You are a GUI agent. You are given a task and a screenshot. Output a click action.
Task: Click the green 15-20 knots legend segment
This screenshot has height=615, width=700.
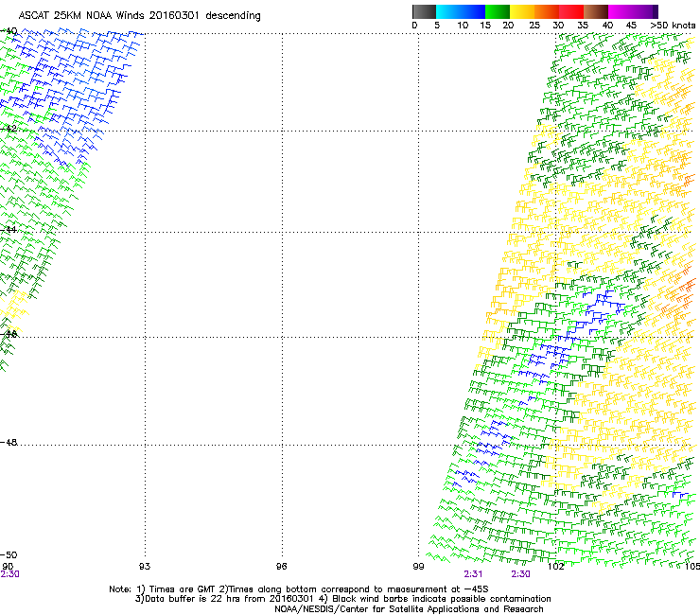(x=498, y=11)
